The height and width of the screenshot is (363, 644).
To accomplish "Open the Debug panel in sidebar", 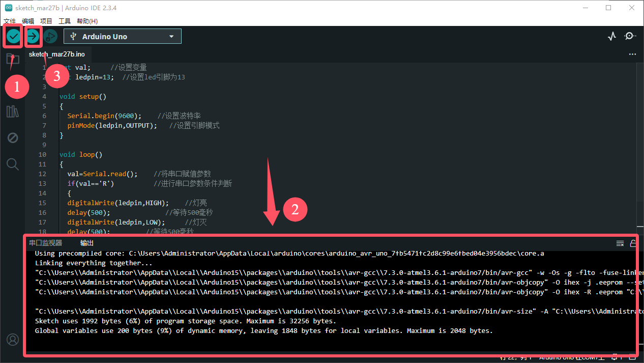I will (x=13, y=137).
